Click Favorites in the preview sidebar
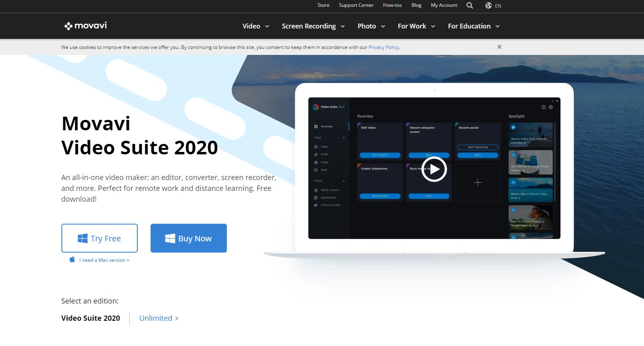The image size is (644, 346). tap(326, 126)
